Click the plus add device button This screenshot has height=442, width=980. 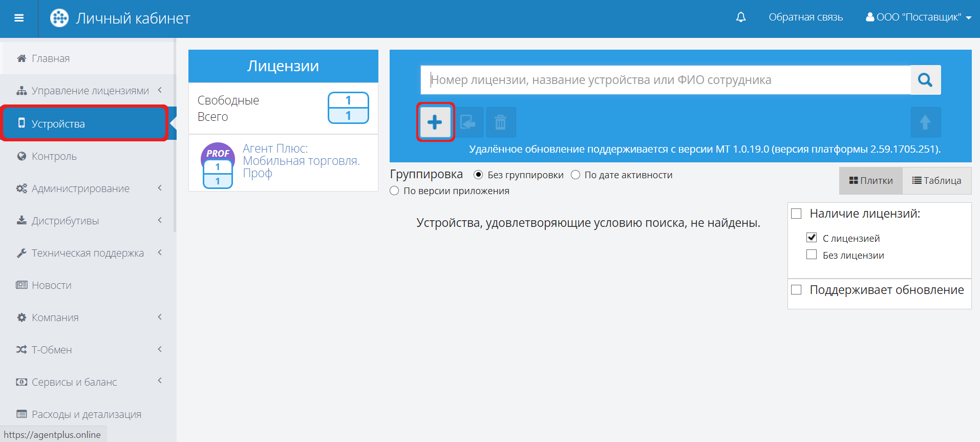tap(435, 122)
